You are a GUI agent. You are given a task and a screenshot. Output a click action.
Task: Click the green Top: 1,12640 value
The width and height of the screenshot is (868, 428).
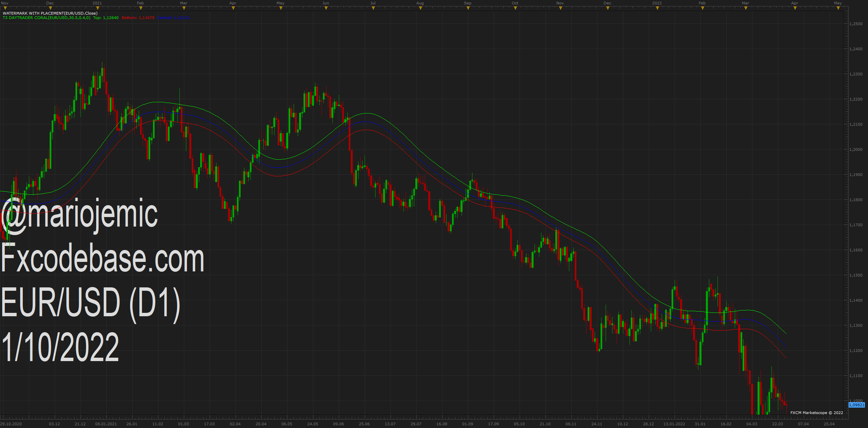point(106,18)
